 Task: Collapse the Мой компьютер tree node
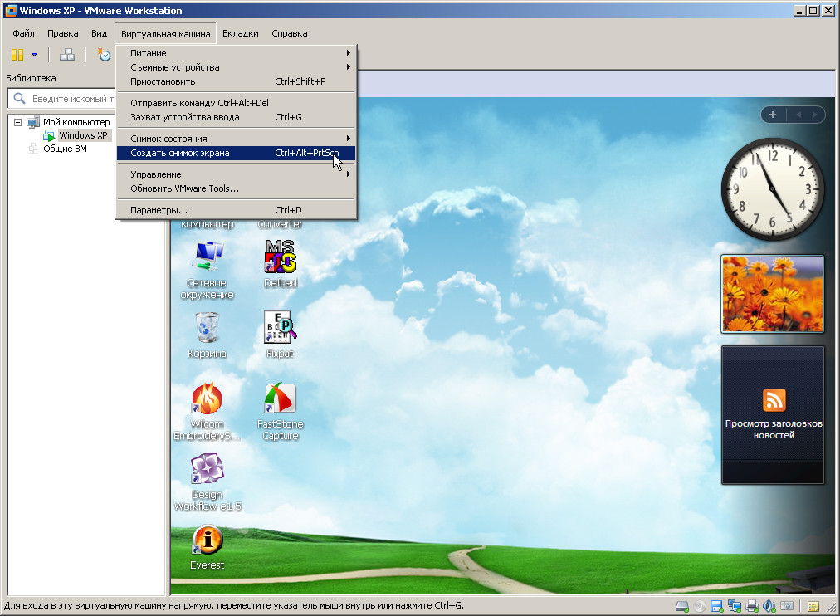17,122
